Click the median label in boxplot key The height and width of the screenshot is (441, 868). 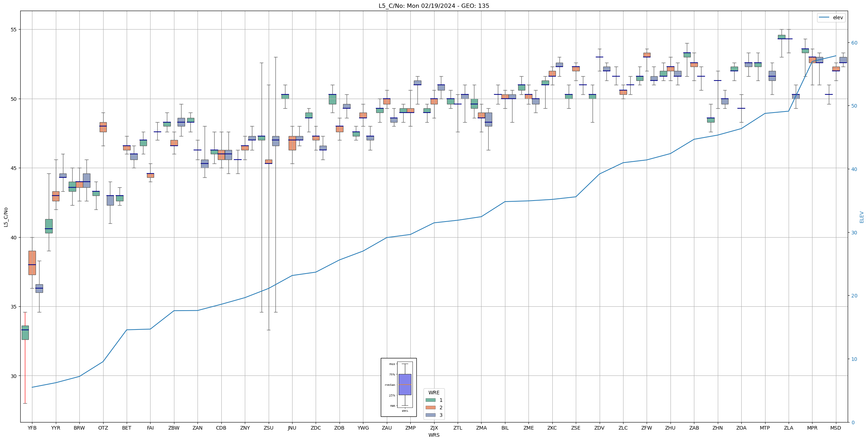tap(390, 385)
